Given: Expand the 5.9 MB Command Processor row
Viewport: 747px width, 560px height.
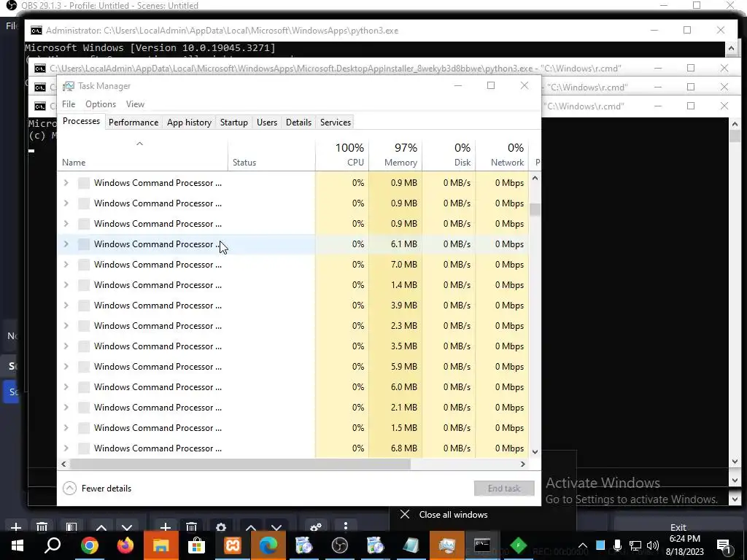Looking at the screenshot, I should pos(66,367).
